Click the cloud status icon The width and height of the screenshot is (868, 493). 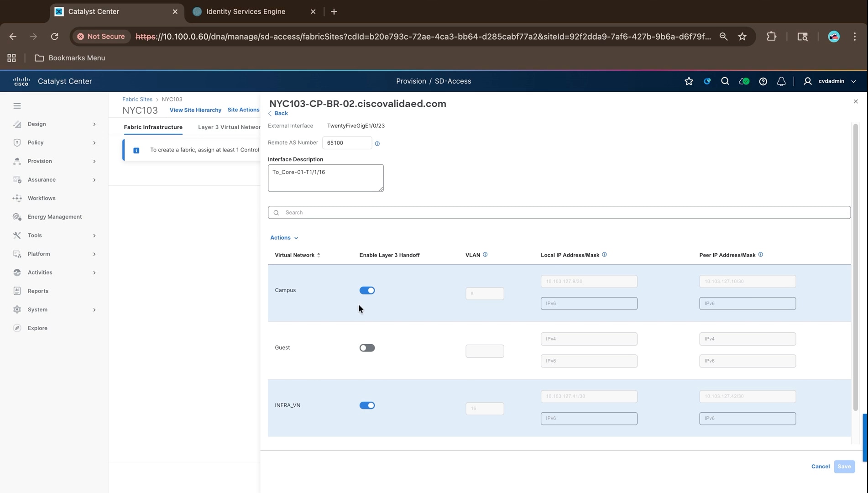click(744, 81)
